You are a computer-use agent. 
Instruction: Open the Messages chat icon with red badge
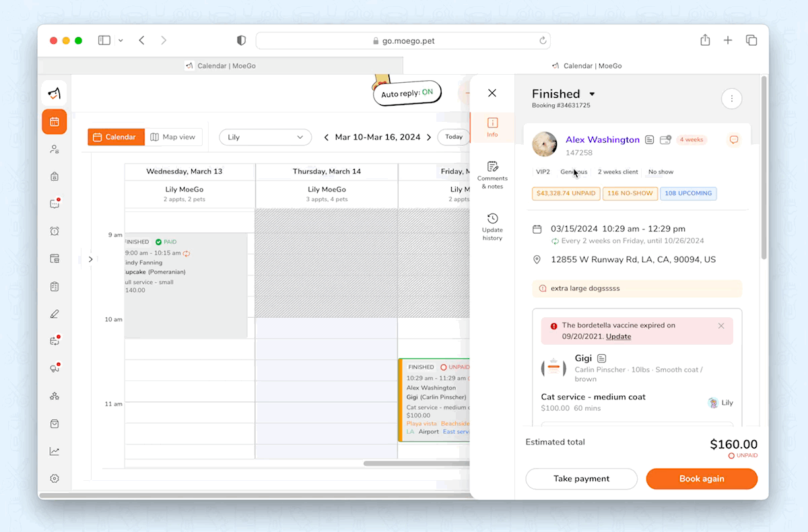tap(55, 203)
